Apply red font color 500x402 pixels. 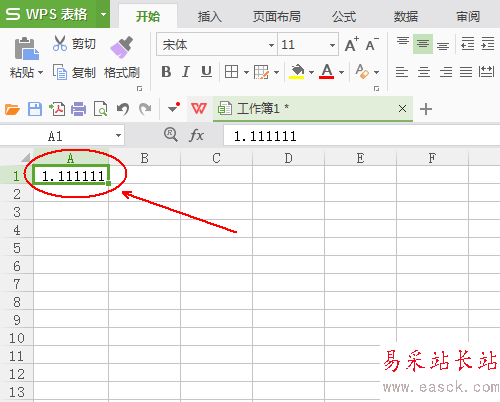[x=327, y=72]
